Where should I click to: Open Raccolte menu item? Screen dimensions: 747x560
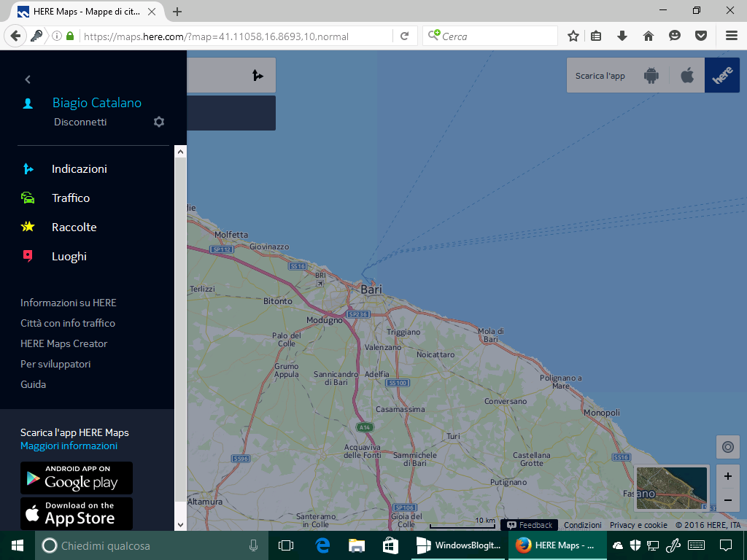tap(74, 227)
